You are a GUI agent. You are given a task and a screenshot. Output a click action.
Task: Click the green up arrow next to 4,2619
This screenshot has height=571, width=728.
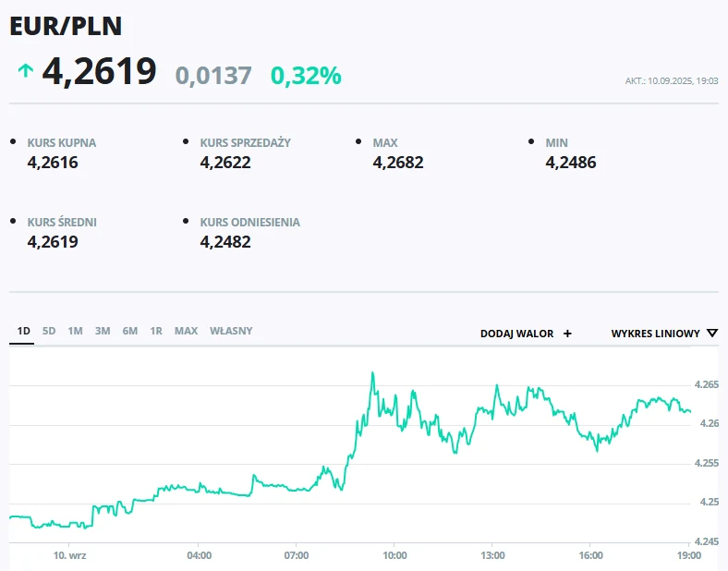click(26, 70)
